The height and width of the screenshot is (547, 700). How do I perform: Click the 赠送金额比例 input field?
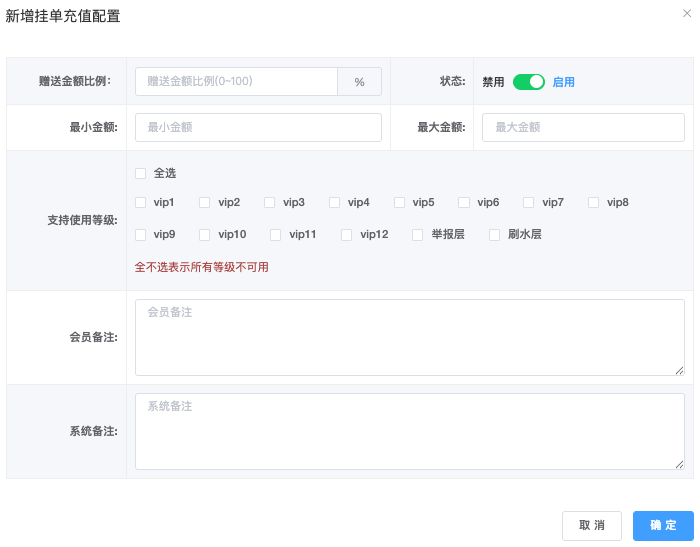click(236, 82)
